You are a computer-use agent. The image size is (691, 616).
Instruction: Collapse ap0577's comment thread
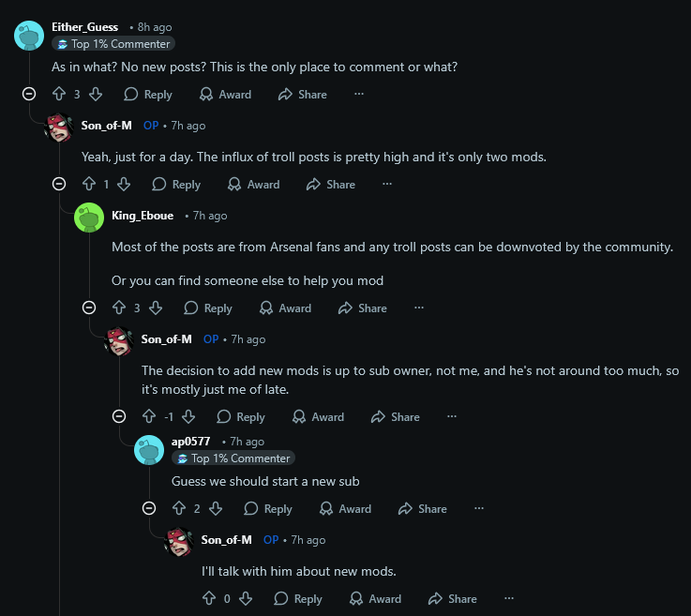[149, 508]
